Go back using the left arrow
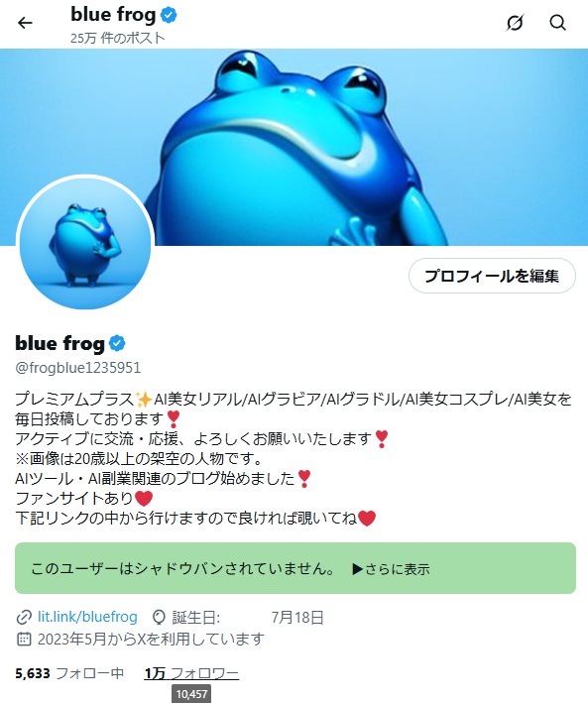Image resolution: width=588 pixels, height=703 pixels. click(x=25, y=23)
